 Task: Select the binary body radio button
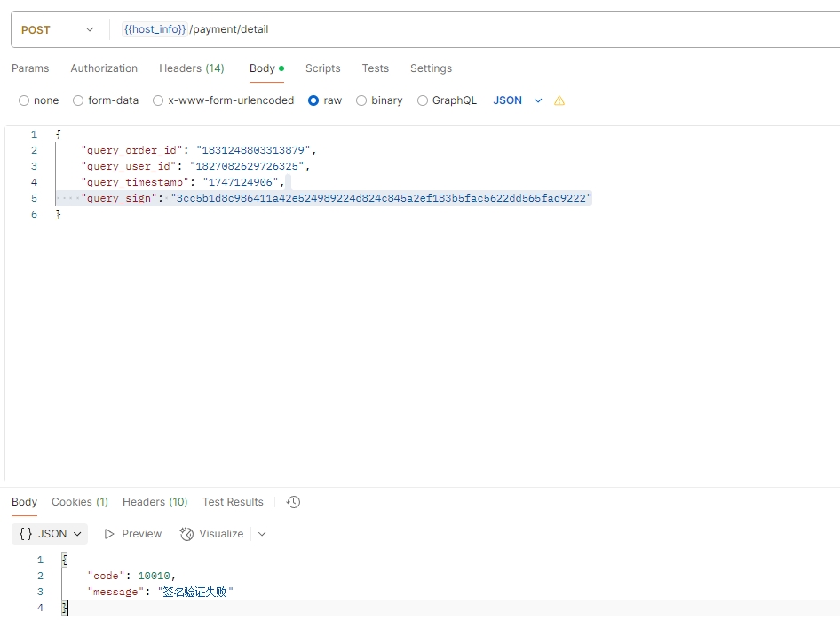point(361,101)
